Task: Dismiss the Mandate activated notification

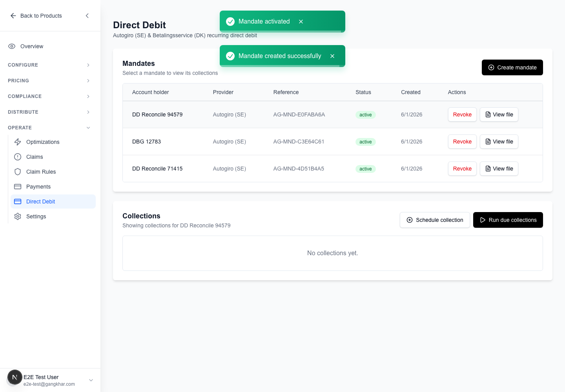Action: click(301, 22)
